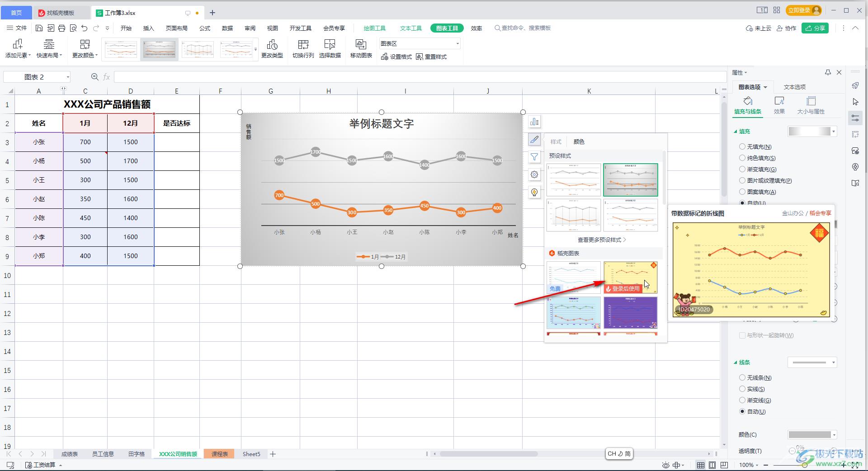Click chart style brush icon beside chart
Image resolution: width=868 pixels, height=471 pixels.
(x=534, y=140)
